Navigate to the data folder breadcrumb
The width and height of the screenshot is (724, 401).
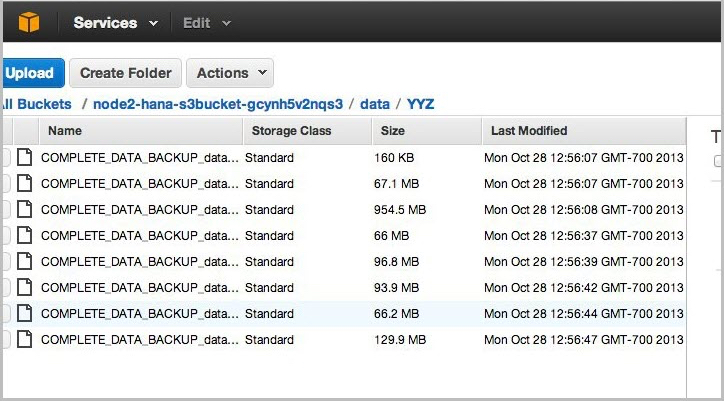375,103
